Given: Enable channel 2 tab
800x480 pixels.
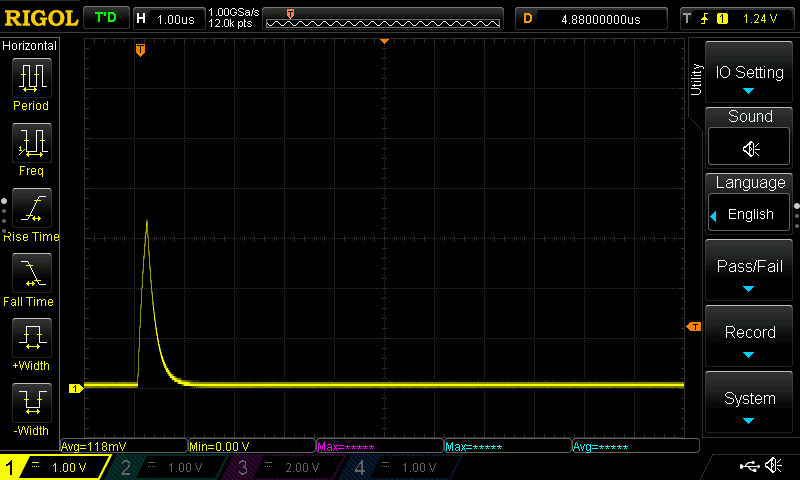Looking at the screenshot, I should pyautogui.click(x=168, y=467).
